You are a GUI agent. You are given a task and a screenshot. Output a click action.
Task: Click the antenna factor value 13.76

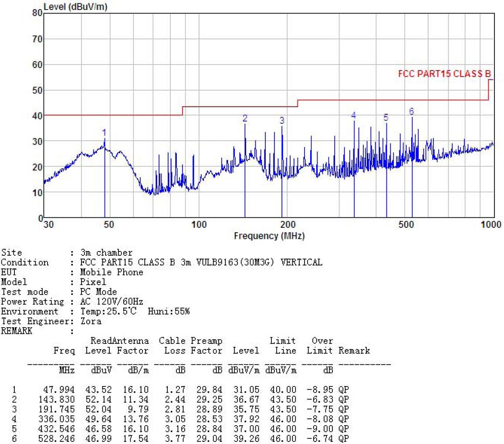point(135,419)
